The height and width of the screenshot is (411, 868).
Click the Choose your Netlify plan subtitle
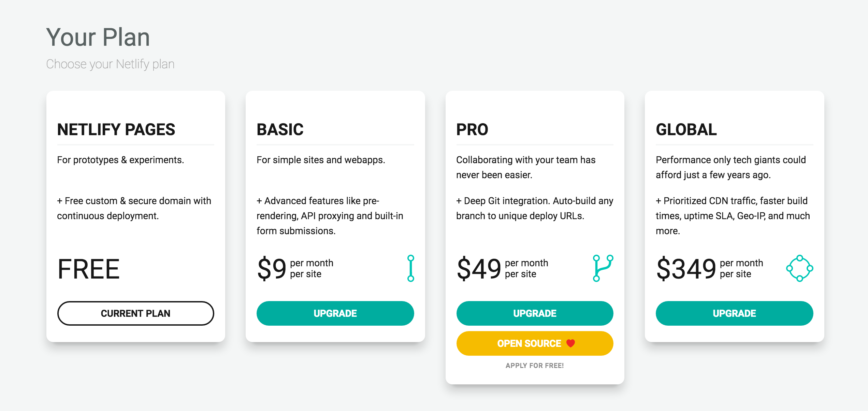click(110, 64)
